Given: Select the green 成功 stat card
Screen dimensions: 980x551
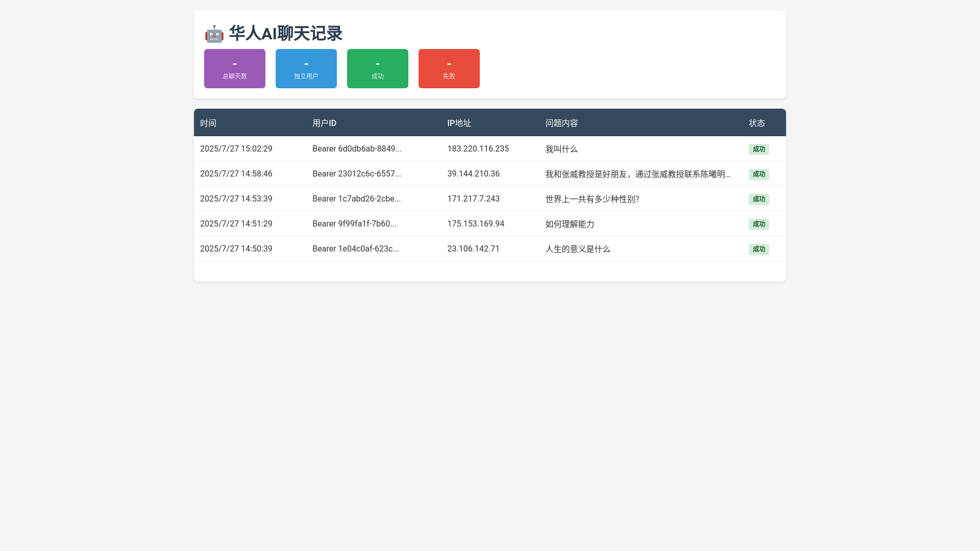Looking at the screenshot, I should click(x=378, y=68).
